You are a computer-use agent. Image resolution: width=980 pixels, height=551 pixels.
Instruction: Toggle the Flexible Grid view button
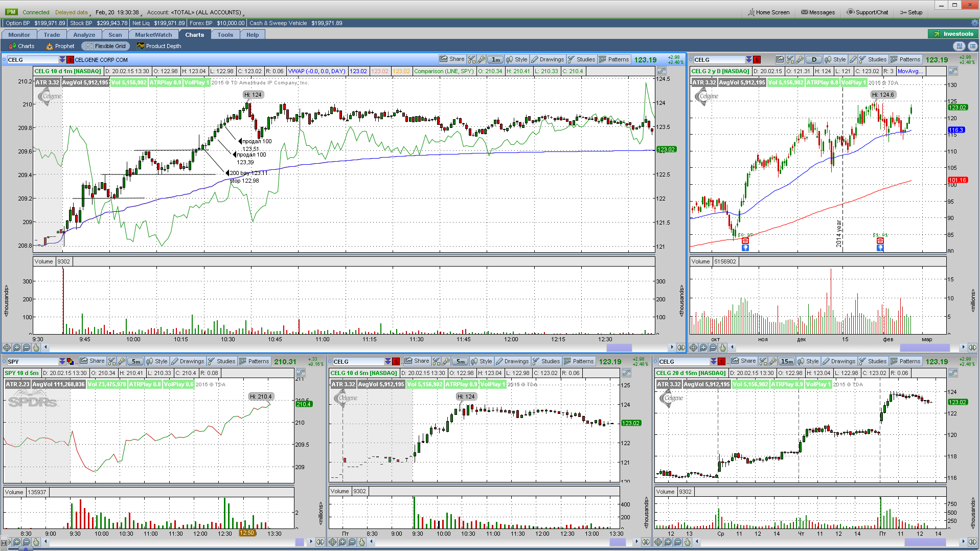[x=105, y=46]
